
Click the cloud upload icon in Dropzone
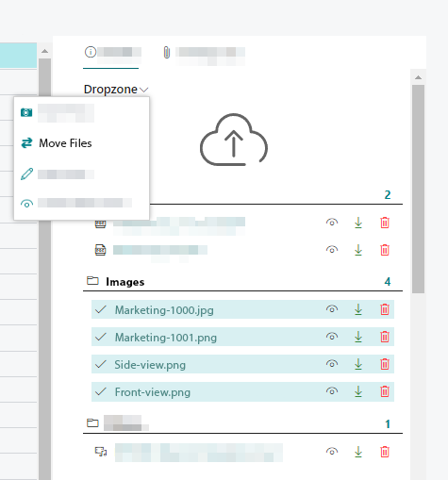coord(234,140)
